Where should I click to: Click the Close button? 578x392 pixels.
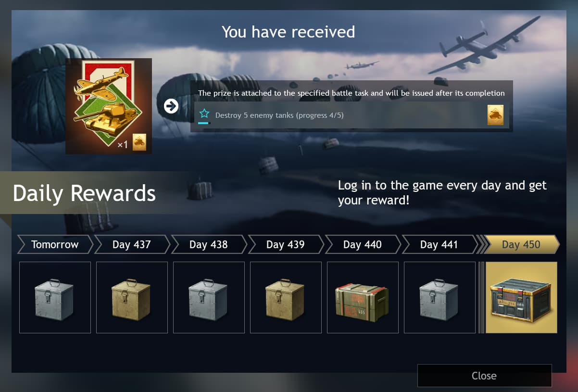pyautogui.click(x=484, y=376)
